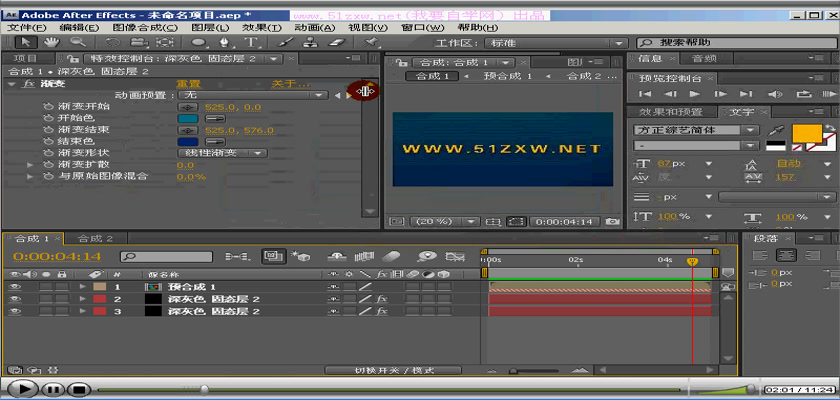This screenshot has width=840, height=400.
Task: Open the graph editor in timeline
Action: (x=454, y=256)
